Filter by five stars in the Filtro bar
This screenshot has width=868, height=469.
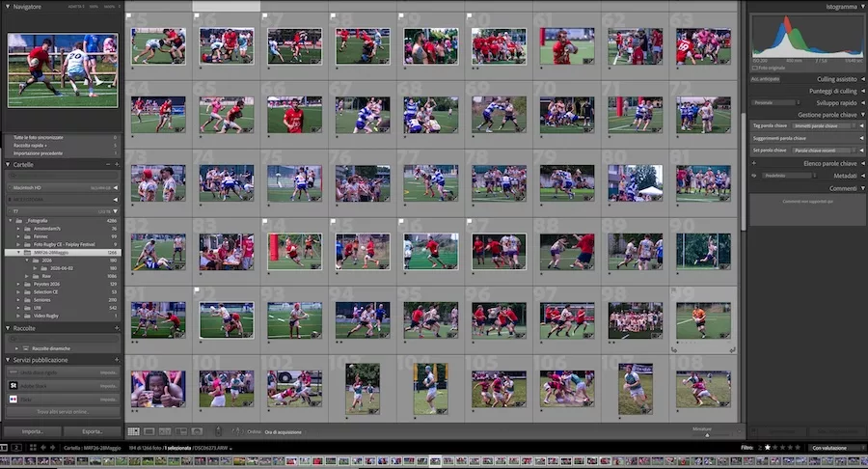(x=798, y=448)
